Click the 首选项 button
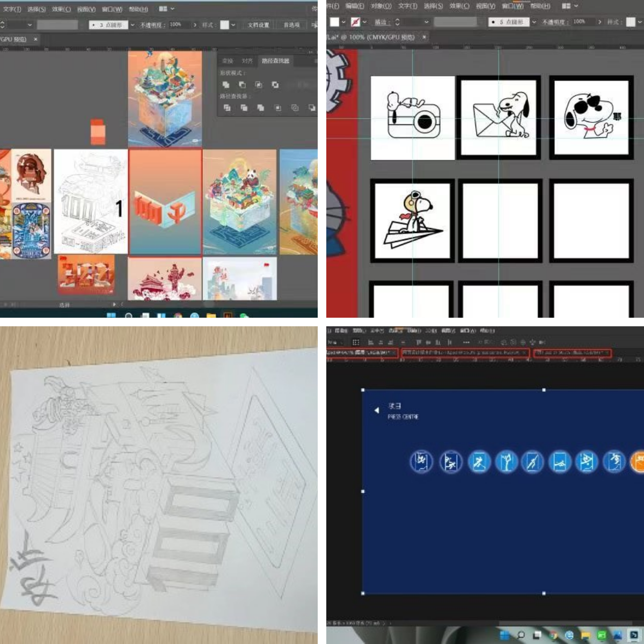The image size is (644, 644). [x=291, y=25]
